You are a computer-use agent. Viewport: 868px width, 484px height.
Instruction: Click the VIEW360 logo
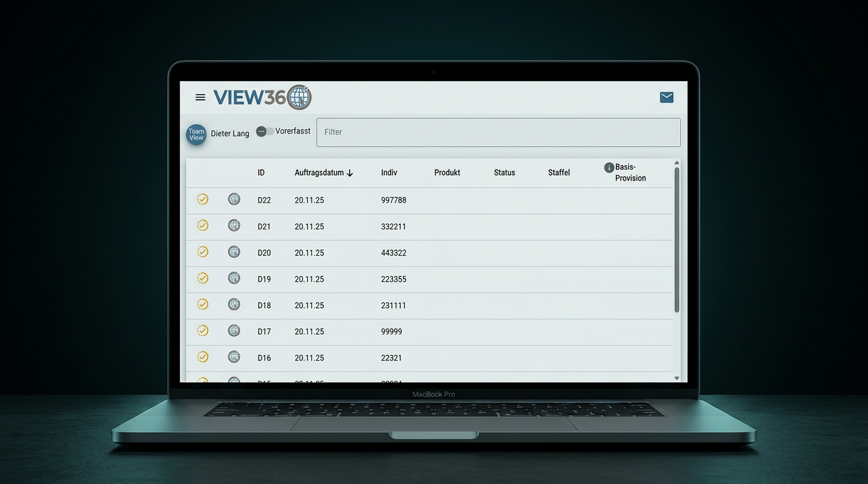point(262,97)
